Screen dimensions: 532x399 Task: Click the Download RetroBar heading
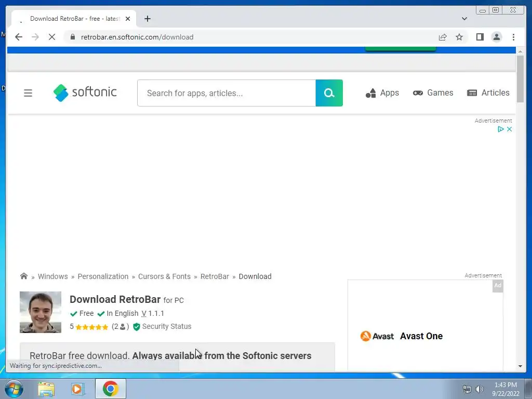point(115,299)
